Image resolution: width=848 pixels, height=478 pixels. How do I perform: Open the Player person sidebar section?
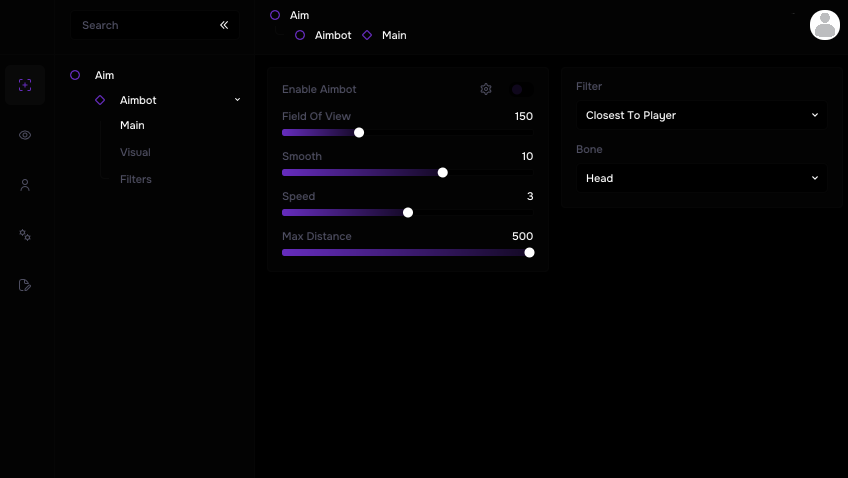click(x=25, y=185)
